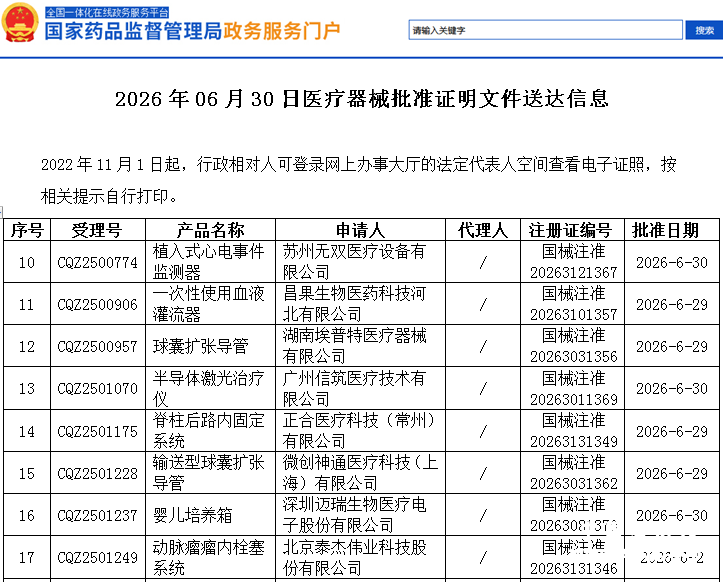Select acceptance number CQZ2500906
Screen dimensions: 724x582
coord(97,304)
